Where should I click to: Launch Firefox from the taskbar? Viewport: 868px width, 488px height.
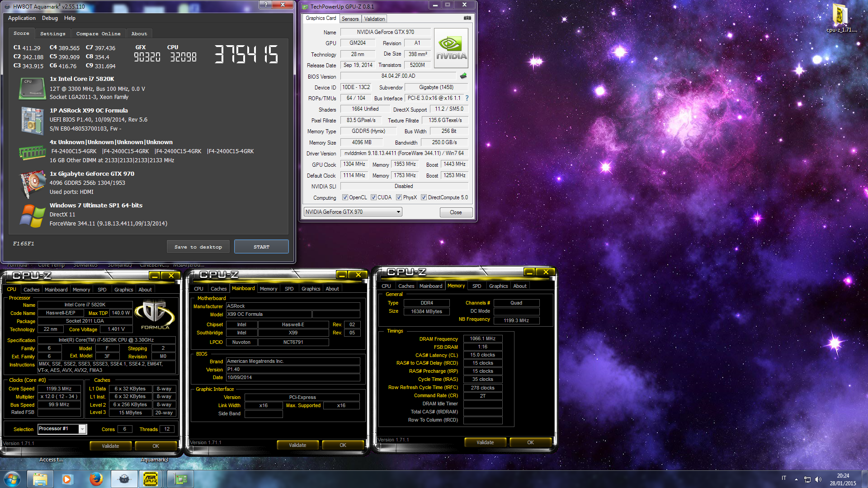(x=95, y=479)
